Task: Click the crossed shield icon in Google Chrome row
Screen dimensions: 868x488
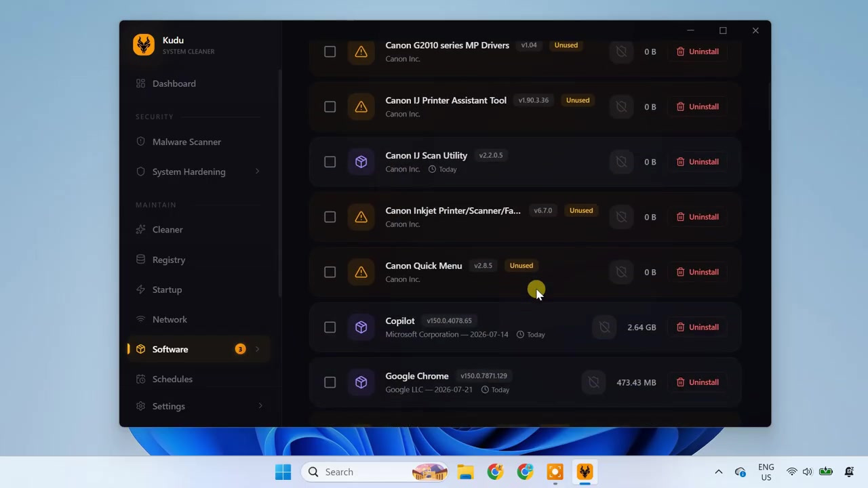Action: coord(593,382)
